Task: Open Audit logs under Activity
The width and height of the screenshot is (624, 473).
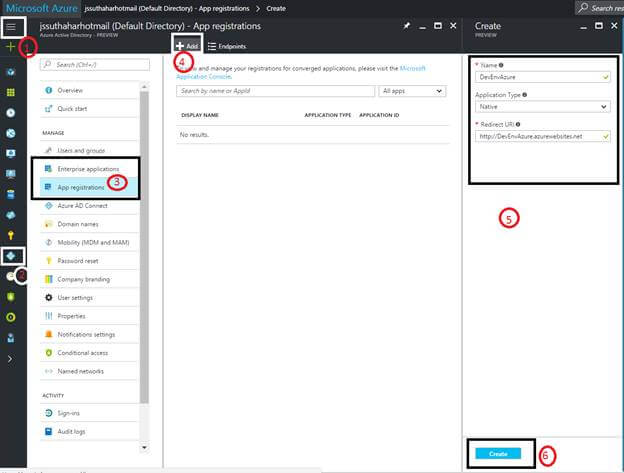Action: (x=89, y=431)
